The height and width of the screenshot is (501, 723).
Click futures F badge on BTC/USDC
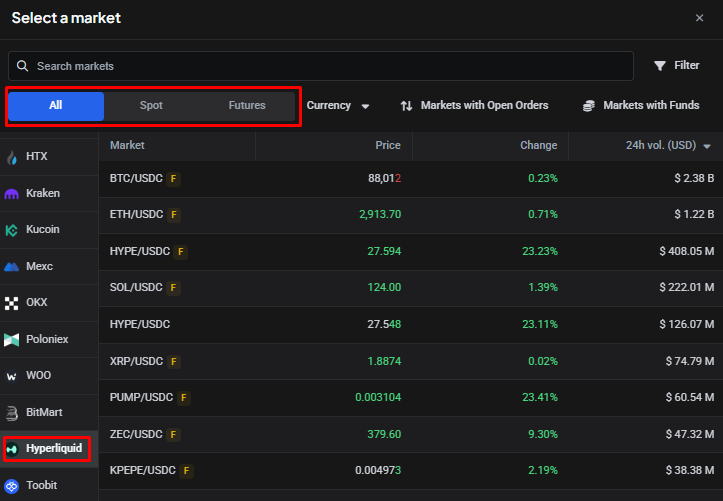(x=173, y=179)
